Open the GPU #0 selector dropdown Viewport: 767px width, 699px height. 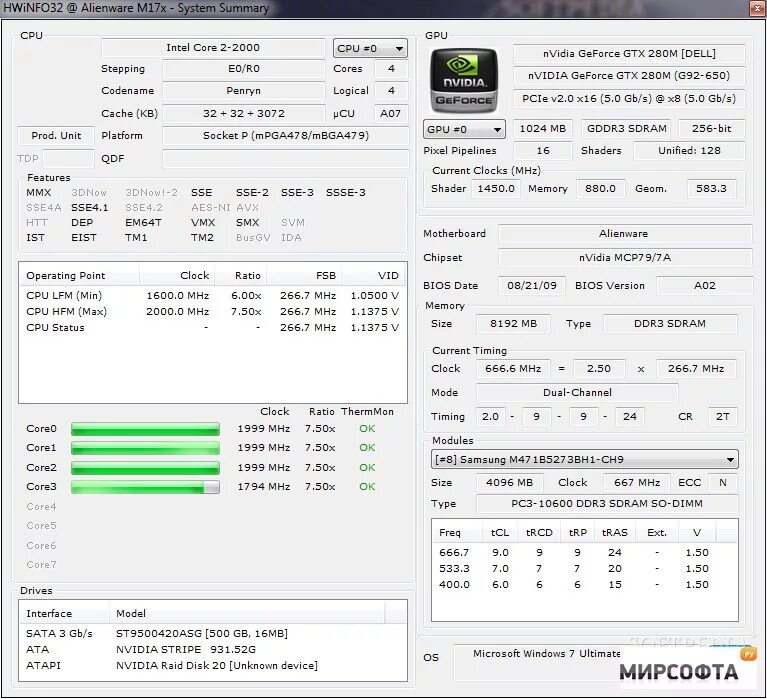click(464, 130)
